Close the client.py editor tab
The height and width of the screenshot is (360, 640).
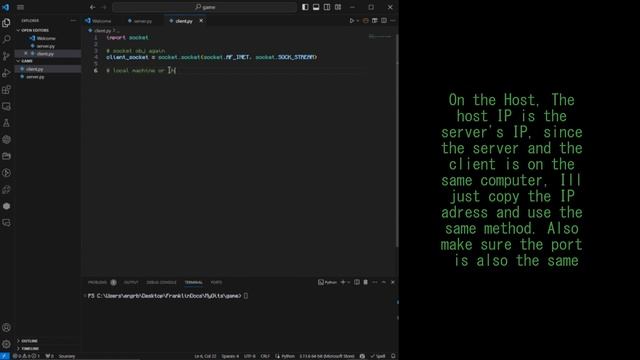[201, 21]
